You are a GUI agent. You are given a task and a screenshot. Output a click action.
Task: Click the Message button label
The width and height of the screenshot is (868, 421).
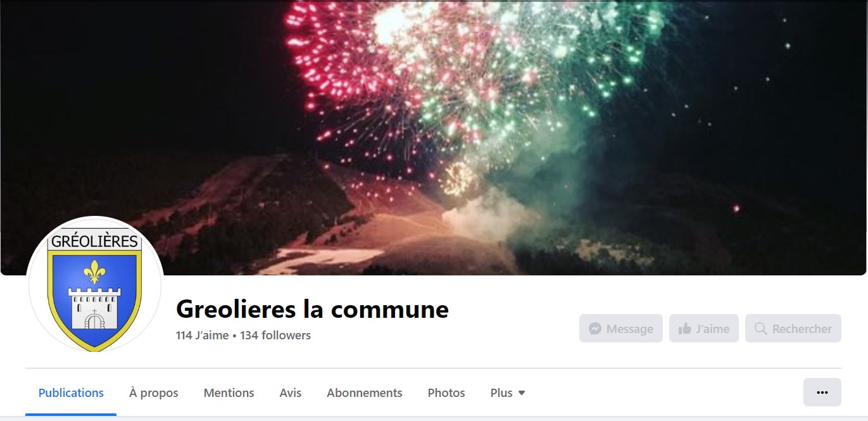pyautogui.click(x=630, y=329)
